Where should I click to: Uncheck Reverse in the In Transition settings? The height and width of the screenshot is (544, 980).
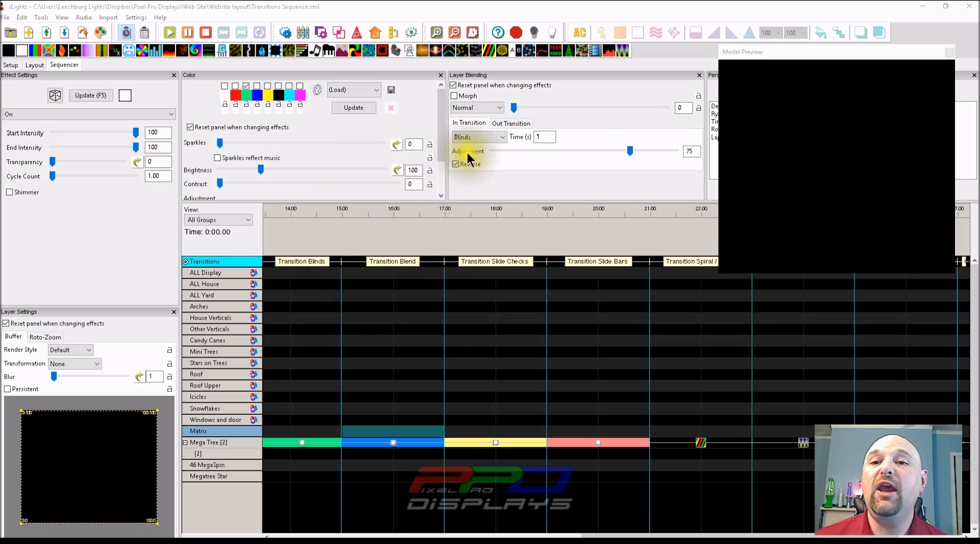[x=455, y=164]
